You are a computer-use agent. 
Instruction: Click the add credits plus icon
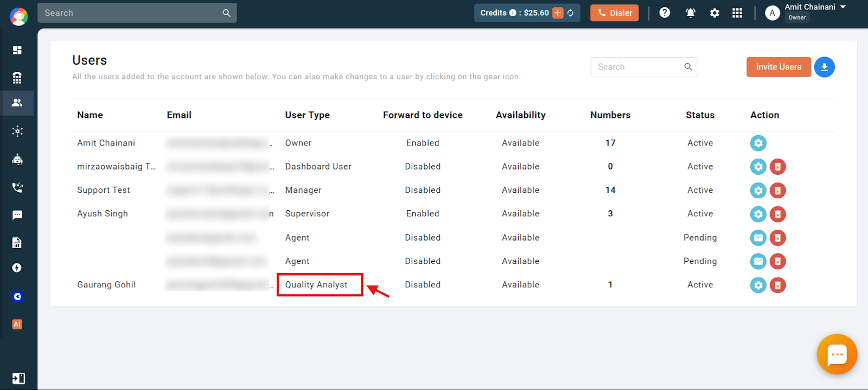point(558,13)
